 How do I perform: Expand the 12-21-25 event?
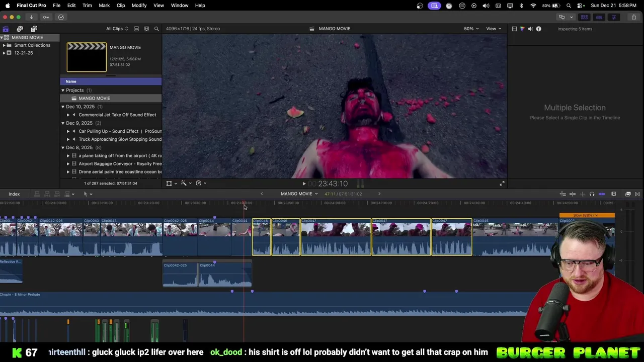click(x=4, y=53)
